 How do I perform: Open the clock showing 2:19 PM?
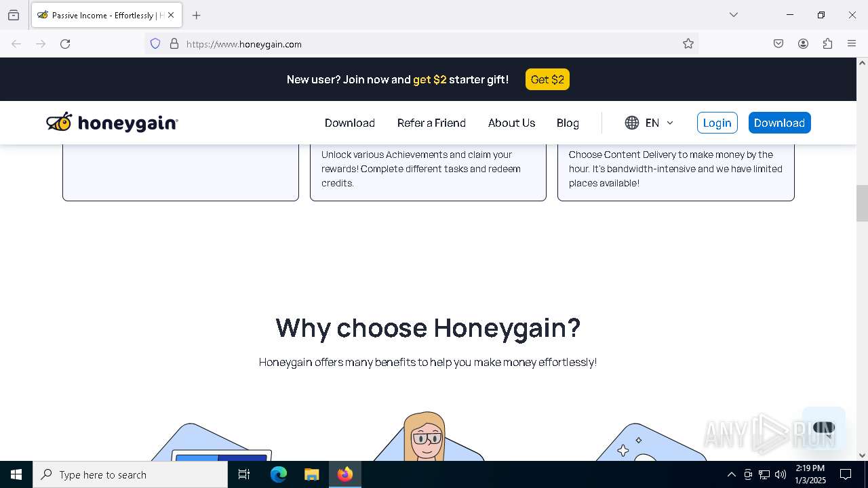(x=810, y=474)
